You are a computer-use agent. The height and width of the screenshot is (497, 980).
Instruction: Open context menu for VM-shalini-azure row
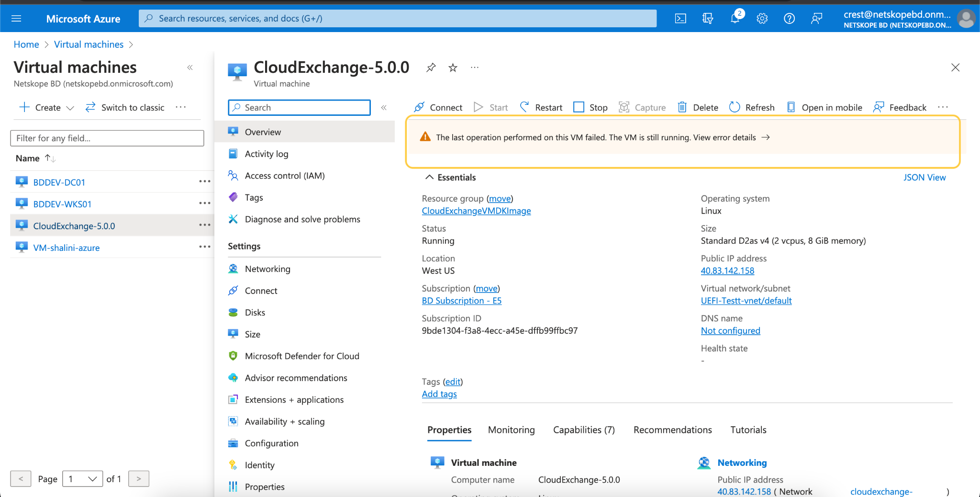(205, 247)
